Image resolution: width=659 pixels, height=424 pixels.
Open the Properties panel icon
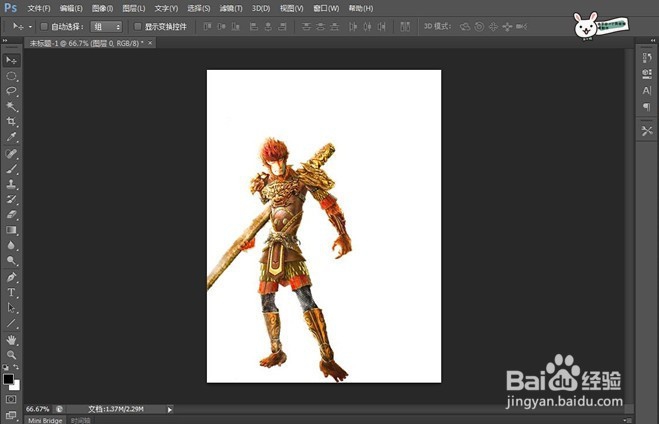tap(647, 74)
